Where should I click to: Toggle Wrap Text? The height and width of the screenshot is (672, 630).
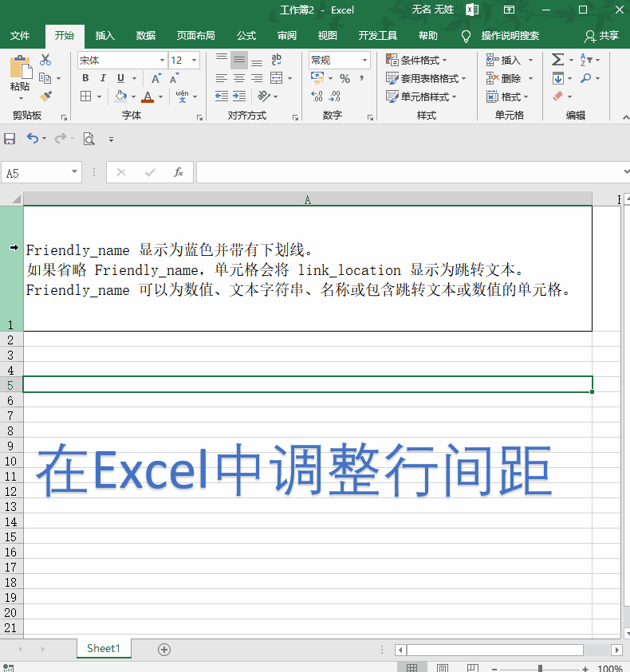[x=276, y=60]
